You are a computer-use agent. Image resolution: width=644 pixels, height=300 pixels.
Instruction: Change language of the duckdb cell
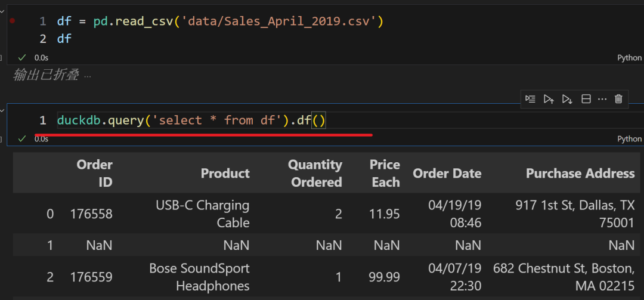click(629, 139)
